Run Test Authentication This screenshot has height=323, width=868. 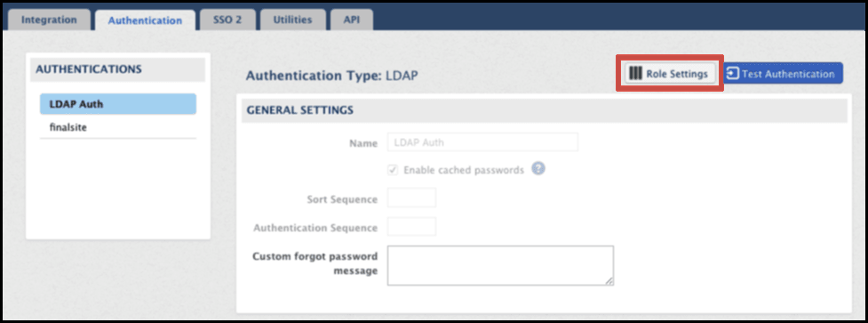coord(783,74)
